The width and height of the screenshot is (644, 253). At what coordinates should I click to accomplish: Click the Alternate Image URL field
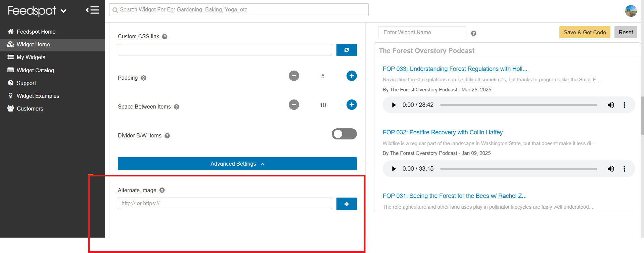[x=225, y=203]
